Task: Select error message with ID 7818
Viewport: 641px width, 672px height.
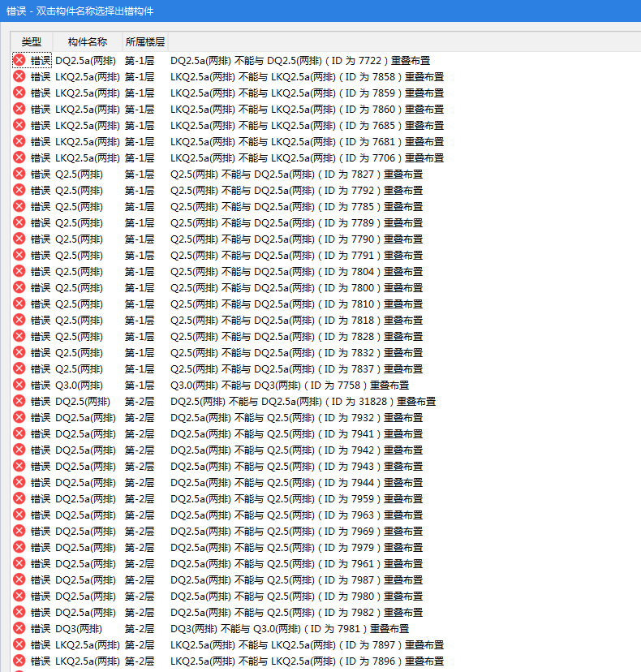Action: 296,320
